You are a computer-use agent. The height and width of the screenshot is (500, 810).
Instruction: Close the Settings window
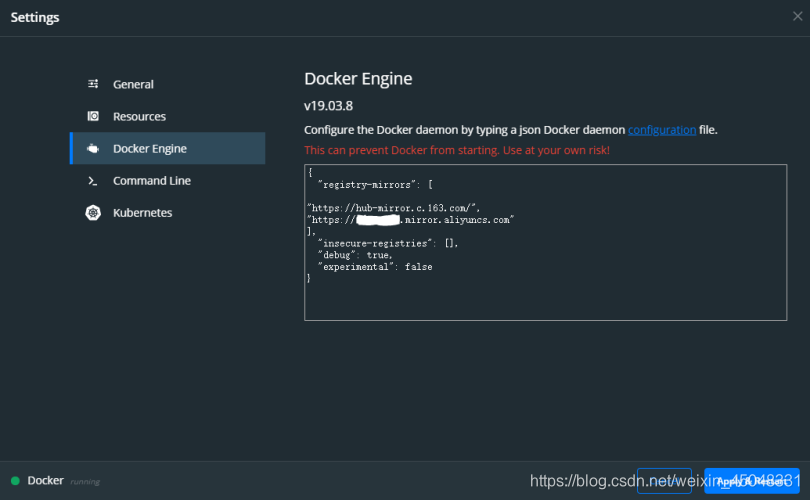798,17
